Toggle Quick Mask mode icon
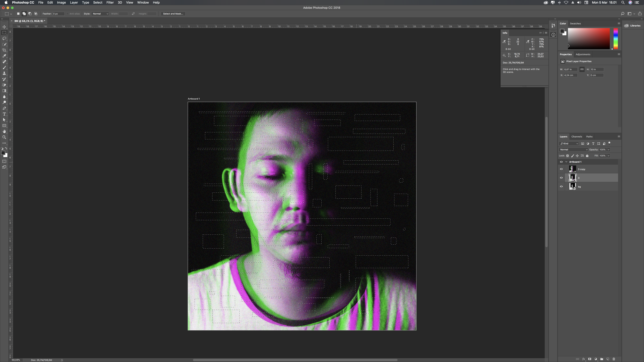The image size is (644, 362). (4, 161)
